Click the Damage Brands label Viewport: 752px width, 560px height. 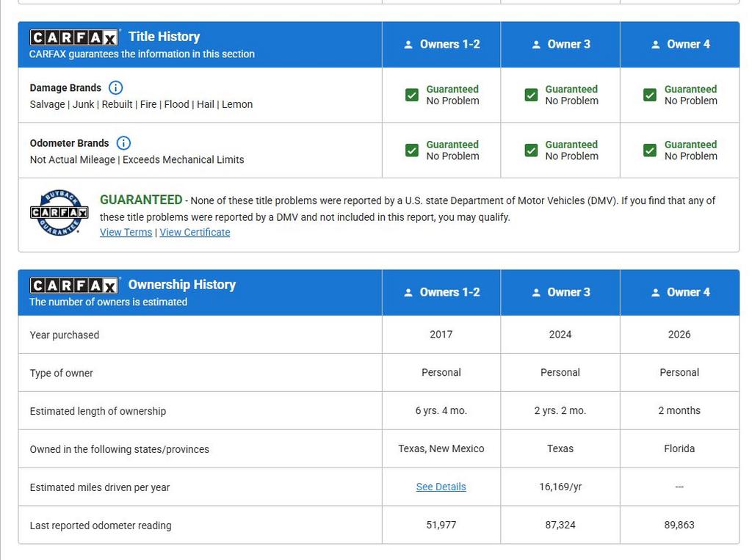click(65, 88)
